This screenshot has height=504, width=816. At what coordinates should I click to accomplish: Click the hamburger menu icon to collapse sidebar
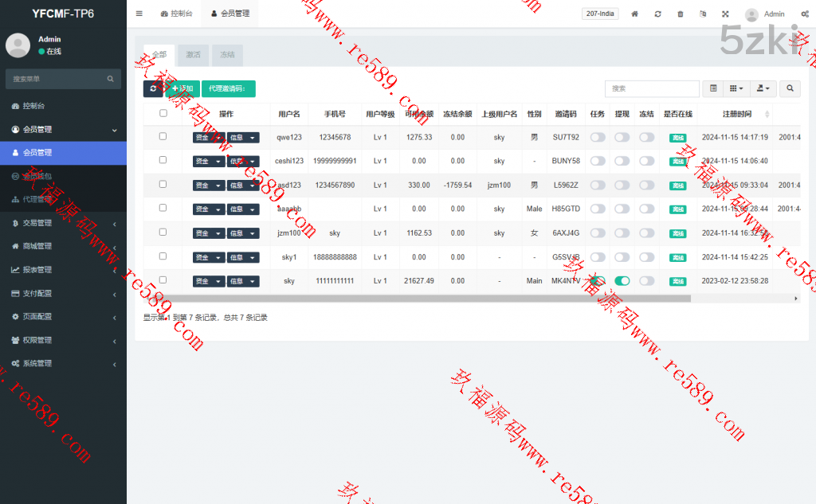[x=139, y=14]
